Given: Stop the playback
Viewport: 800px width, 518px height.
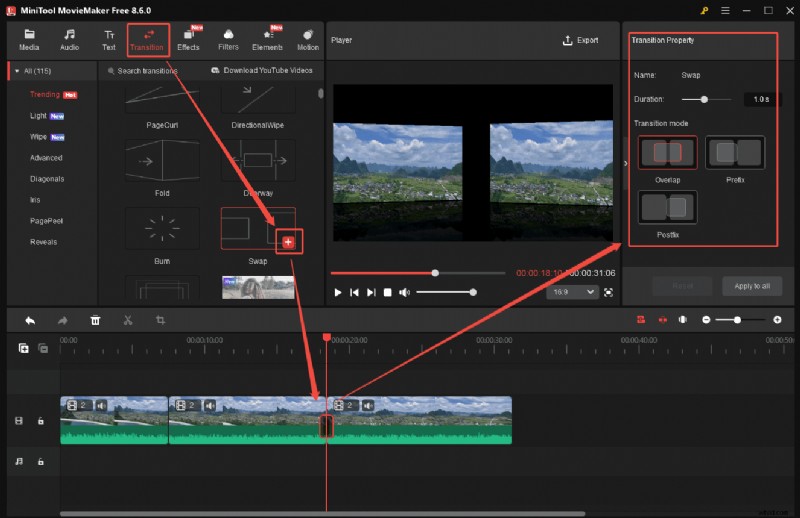Looking at the screenshot, I should [x=388, y=292].
